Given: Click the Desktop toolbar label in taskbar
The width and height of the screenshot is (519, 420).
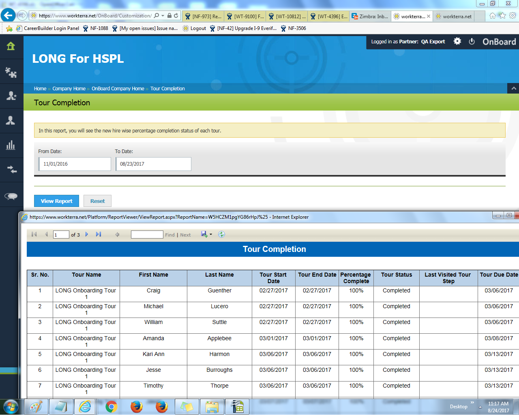Looking at the screenshot, I should 459,407.
